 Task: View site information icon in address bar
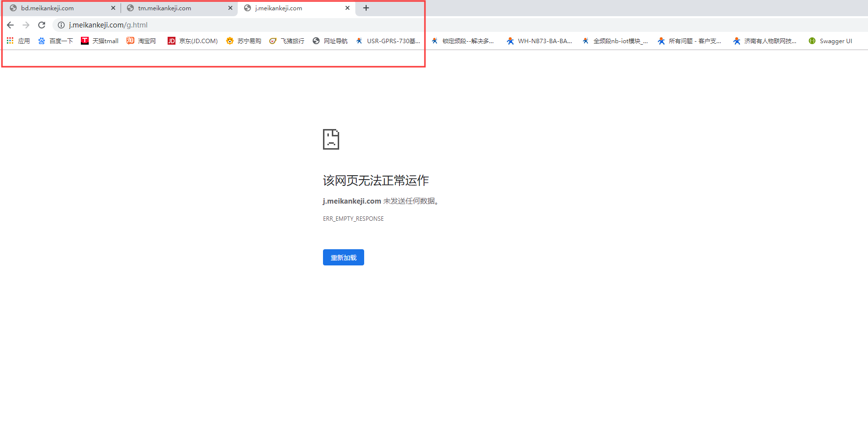pos(61,25)
